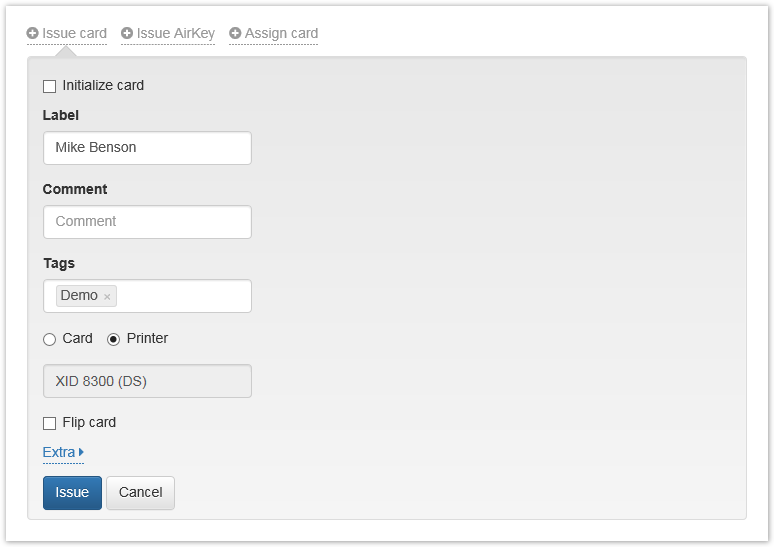The width and height of the screenshot is (774, 547).
Task: Focus the Label field containing Mike Benson
Action: tap(147, 148)
